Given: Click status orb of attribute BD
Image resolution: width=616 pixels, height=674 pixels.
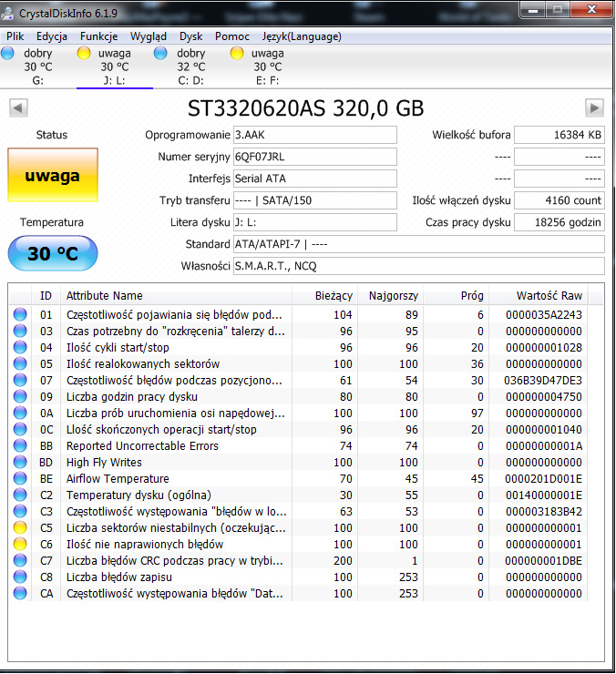Looking at the screenshot, I should [x=20, y=462].
